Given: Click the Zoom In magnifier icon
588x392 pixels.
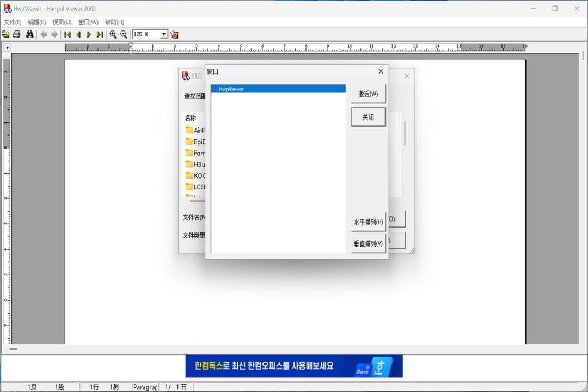Looking at the screenshot, I should (113, 34).
